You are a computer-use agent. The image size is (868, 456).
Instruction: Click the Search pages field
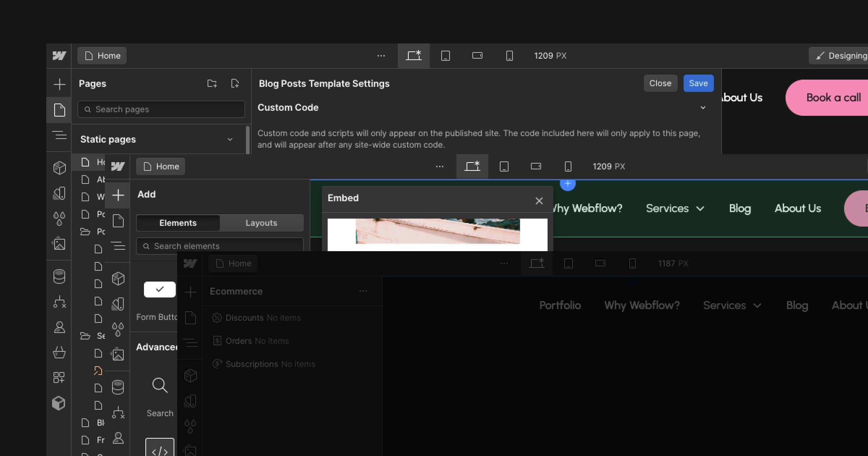pyautogui.click(x=161, y=109)
